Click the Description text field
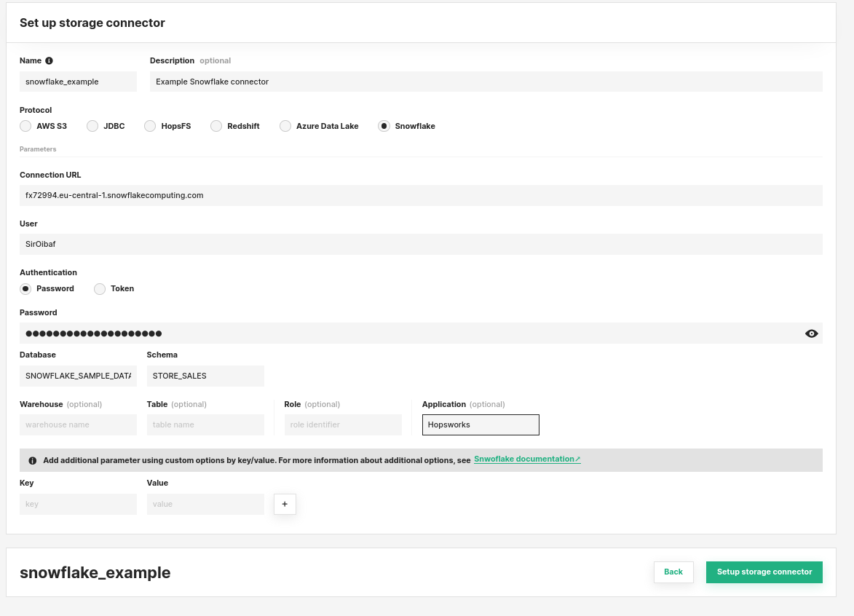 (x=486, y=82)
